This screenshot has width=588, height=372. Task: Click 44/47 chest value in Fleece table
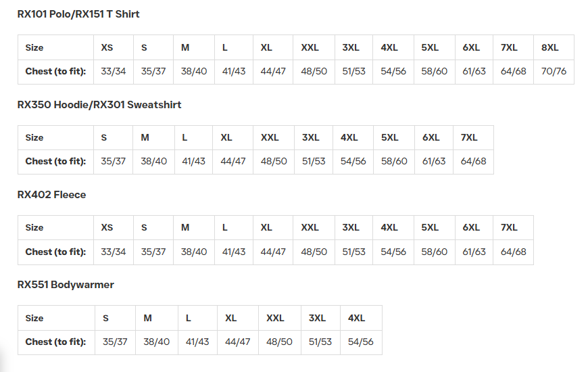pyautogui.click(x=273, y=252)
